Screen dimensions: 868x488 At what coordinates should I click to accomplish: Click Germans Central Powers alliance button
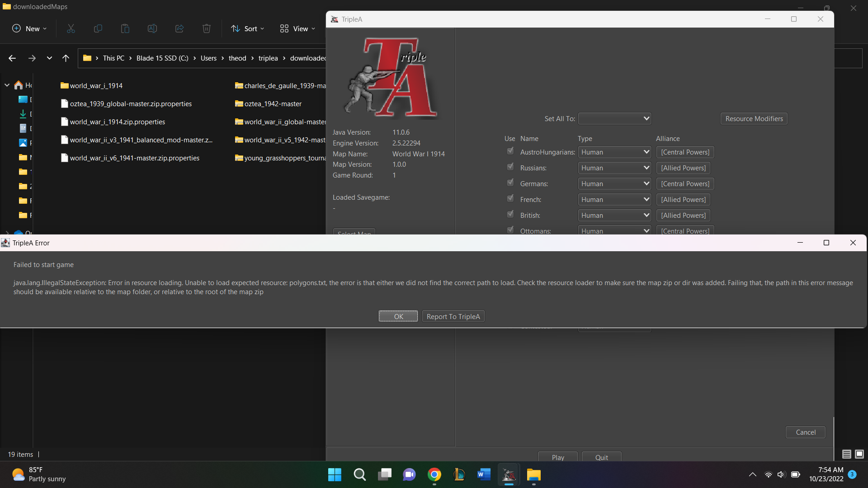click(x=685, y=183)
